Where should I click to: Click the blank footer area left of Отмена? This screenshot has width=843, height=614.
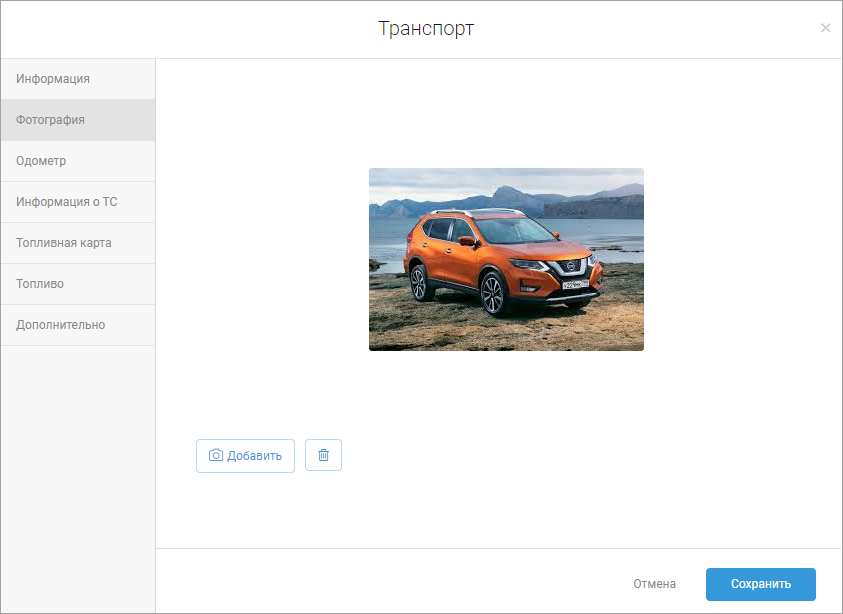400,582
